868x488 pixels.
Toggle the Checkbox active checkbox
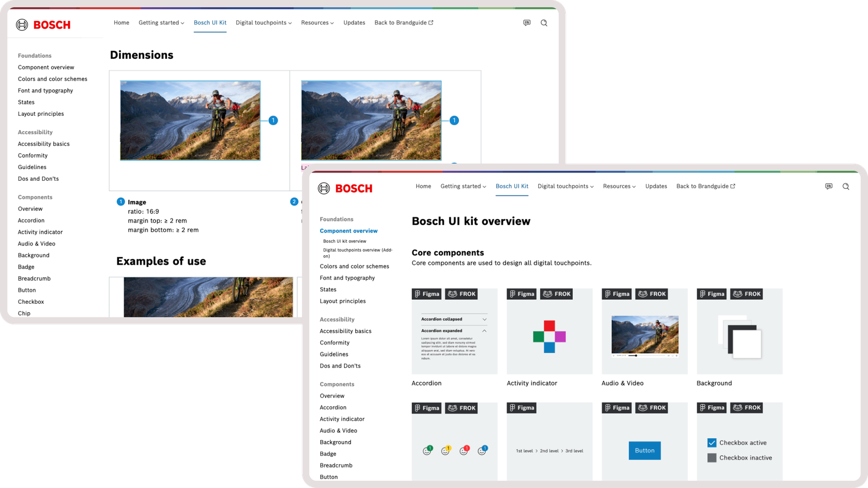(x=712, y=443)
